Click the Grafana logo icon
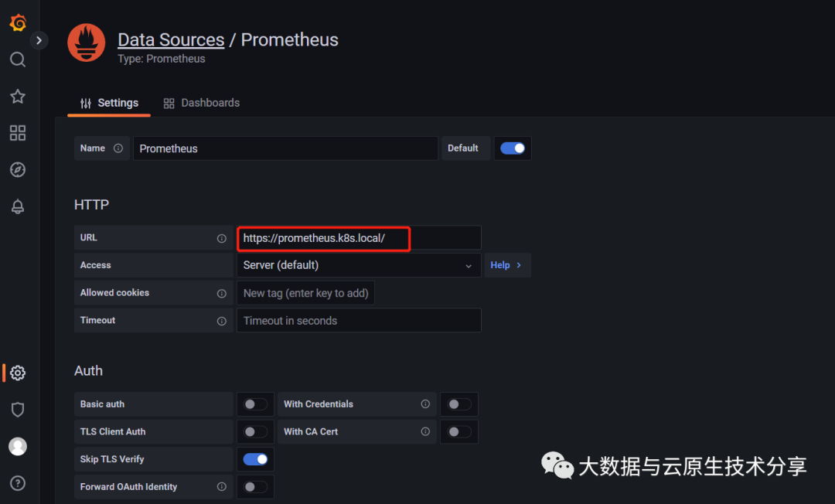835x504 pixels. (x=18, y=22)
